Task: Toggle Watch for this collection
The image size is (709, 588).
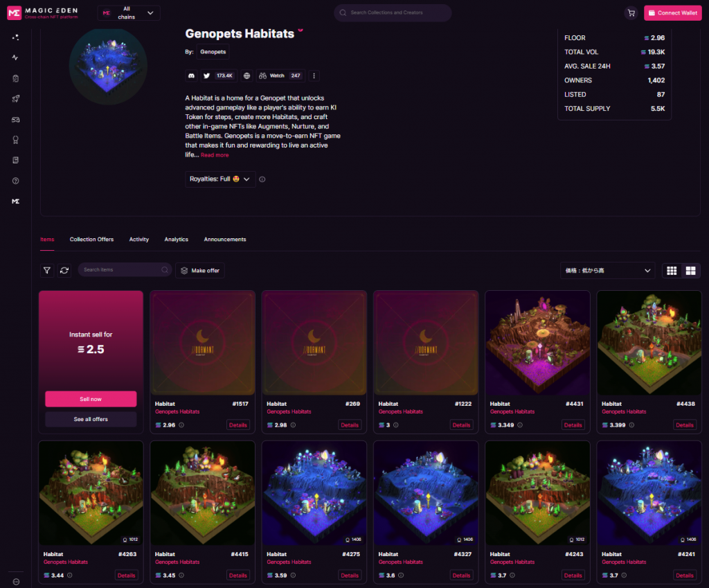Action: coord(280,75)
